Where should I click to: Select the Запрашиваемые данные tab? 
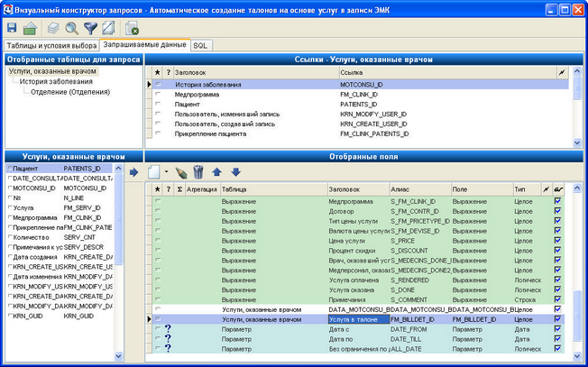click(x=145, y=44)
